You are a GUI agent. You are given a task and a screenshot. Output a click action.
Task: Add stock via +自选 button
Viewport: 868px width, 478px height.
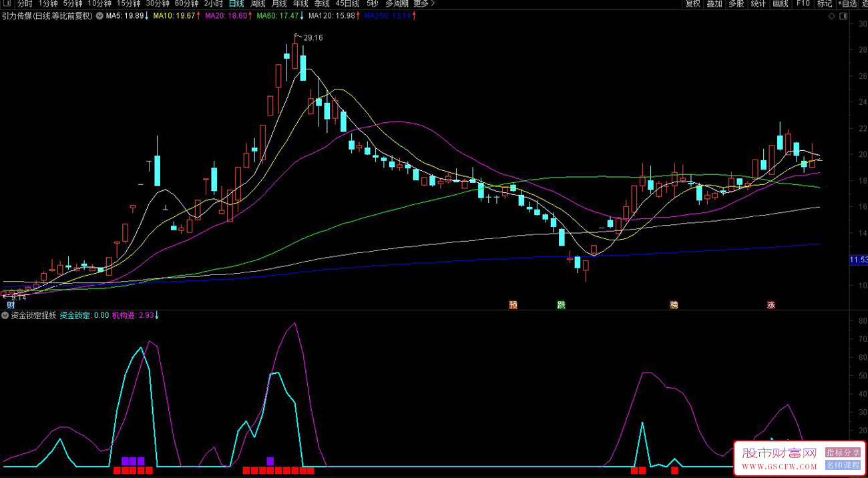tap(846, 4)
